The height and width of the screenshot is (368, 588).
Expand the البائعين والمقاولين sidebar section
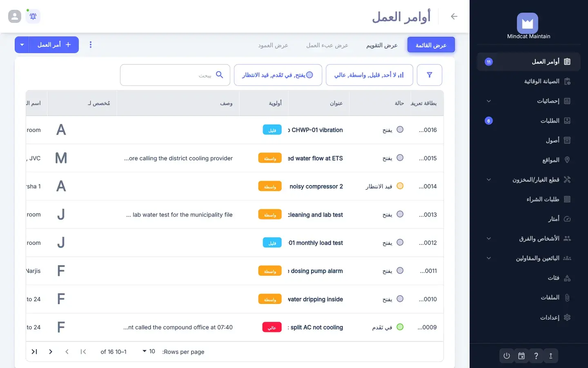pos(529,258)
